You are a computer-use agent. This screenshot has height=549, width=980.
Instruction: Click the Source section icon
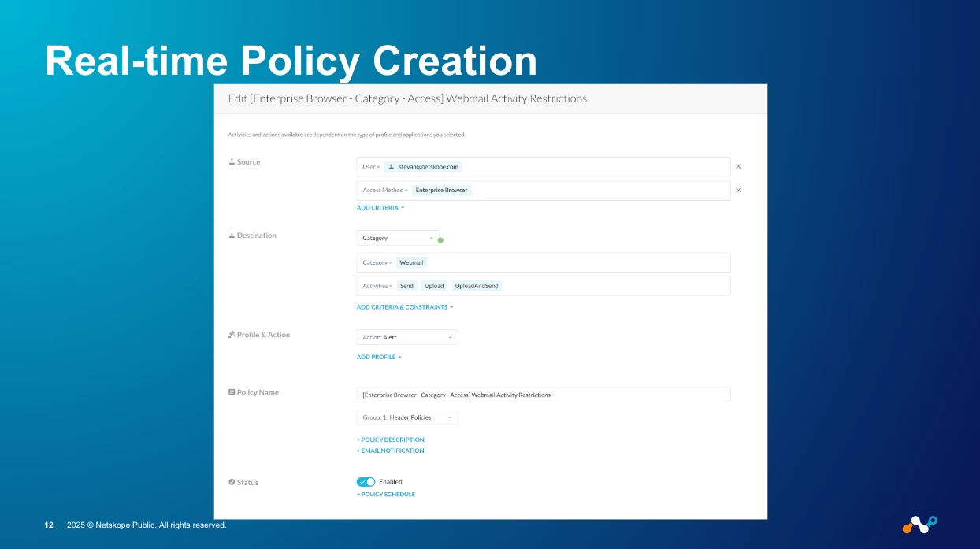point(232,162)
